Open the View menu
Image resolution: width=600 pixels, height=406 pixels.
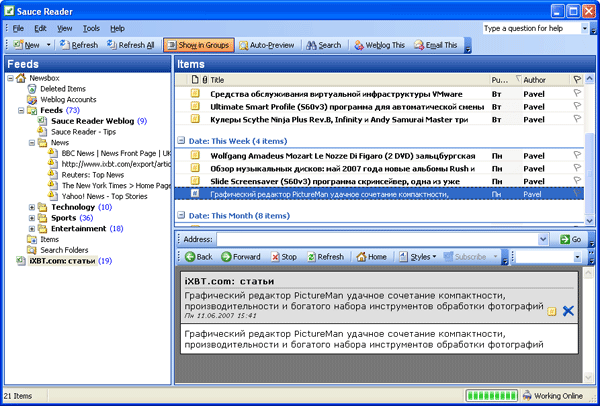coord(65,28)
